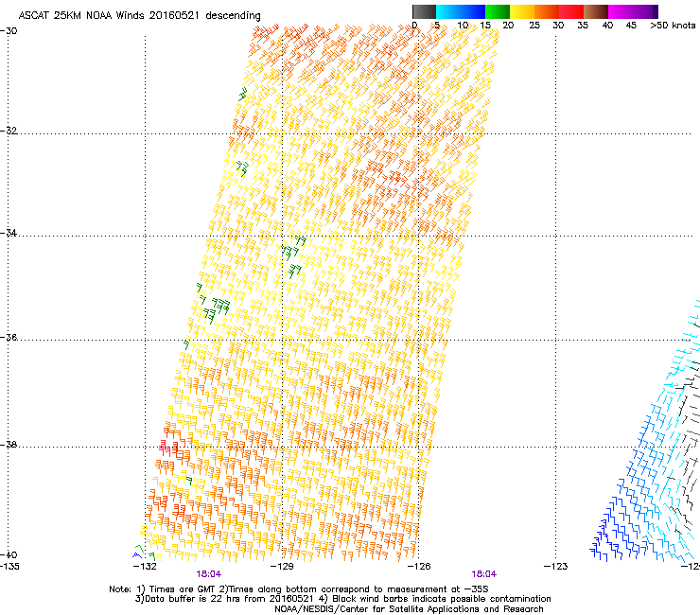Click the legend label '20'
The image size is (700, 615).
[508, 25]
